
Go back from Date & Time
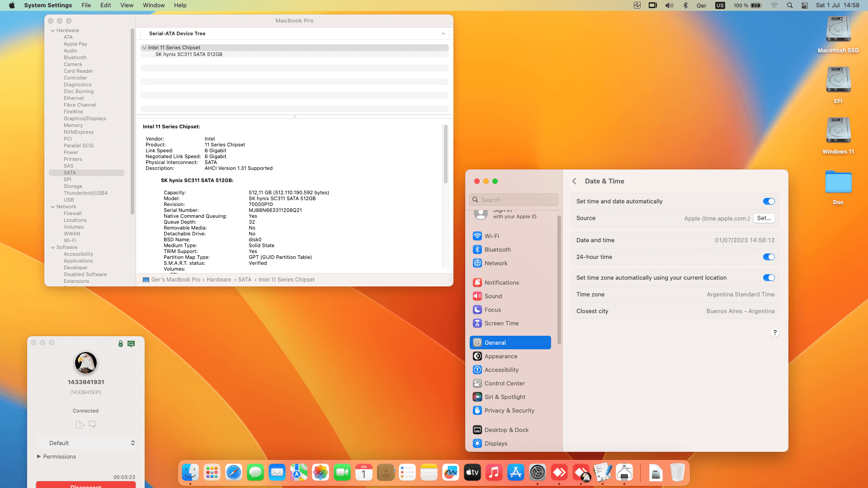(574, 181)
